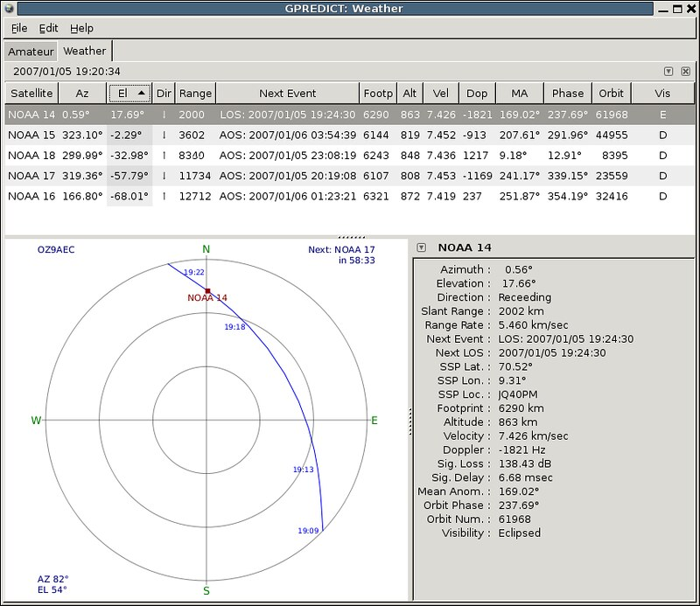The image size is (700, 606).
Task: Click the S compass label on polar plot
Action: click(x=206, y=591)
